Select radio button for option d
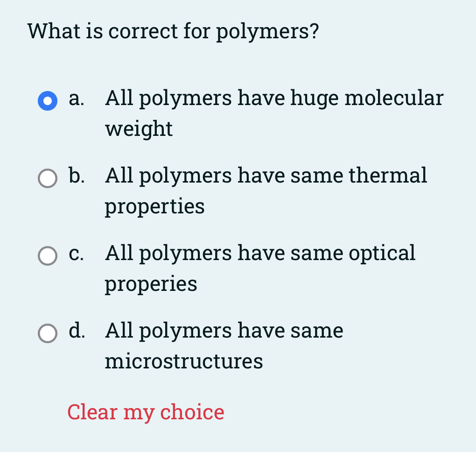The height and width of the screenshot is (452, 476). [47, 333]
